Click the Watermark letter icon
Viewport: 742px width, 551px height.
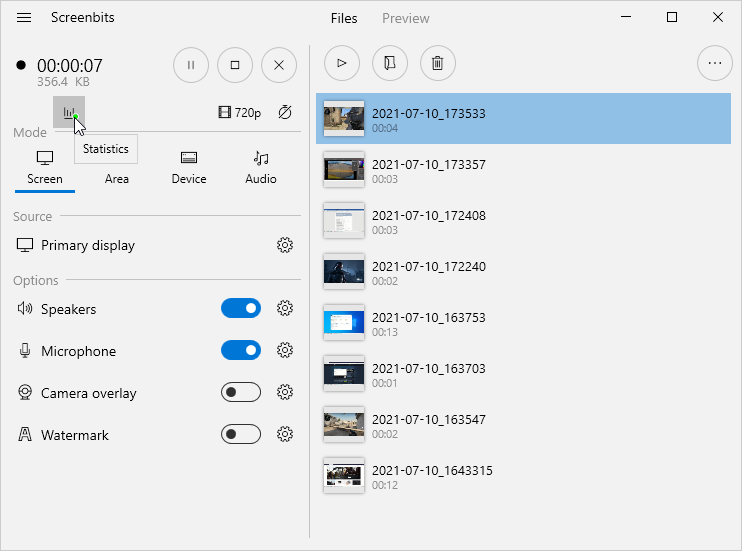[x=25, y=434]
